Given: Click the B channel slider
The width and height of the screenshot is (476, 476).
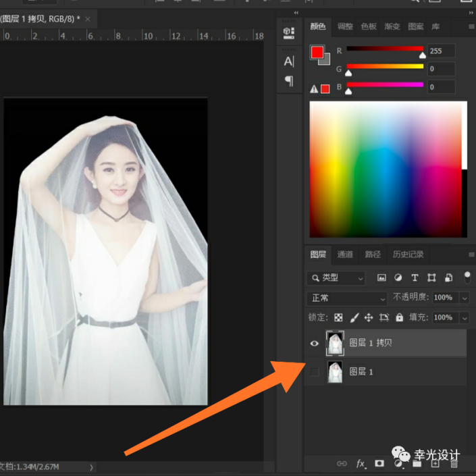Looking at the screenshot, I should click(385, 84).
